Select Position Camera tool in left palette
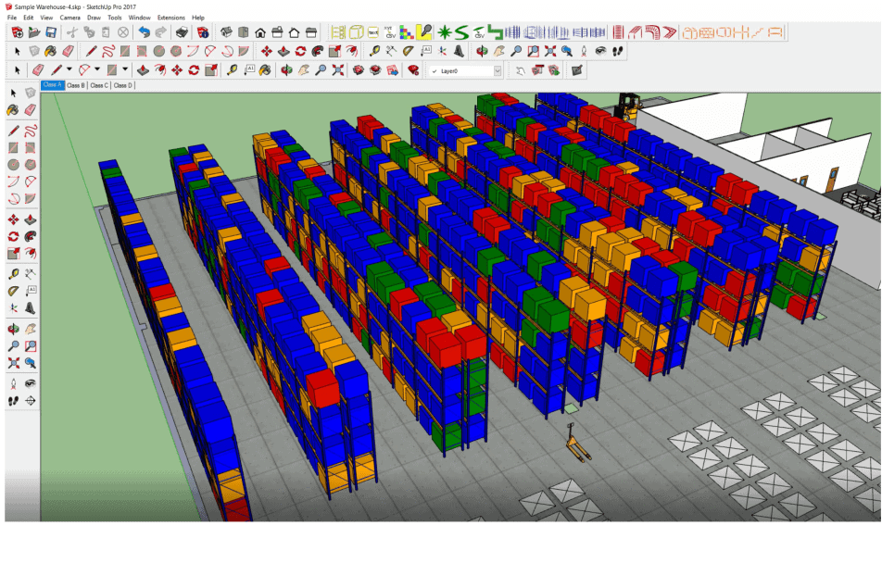Viewport: 882px width, 588px height. pos(14,384)
